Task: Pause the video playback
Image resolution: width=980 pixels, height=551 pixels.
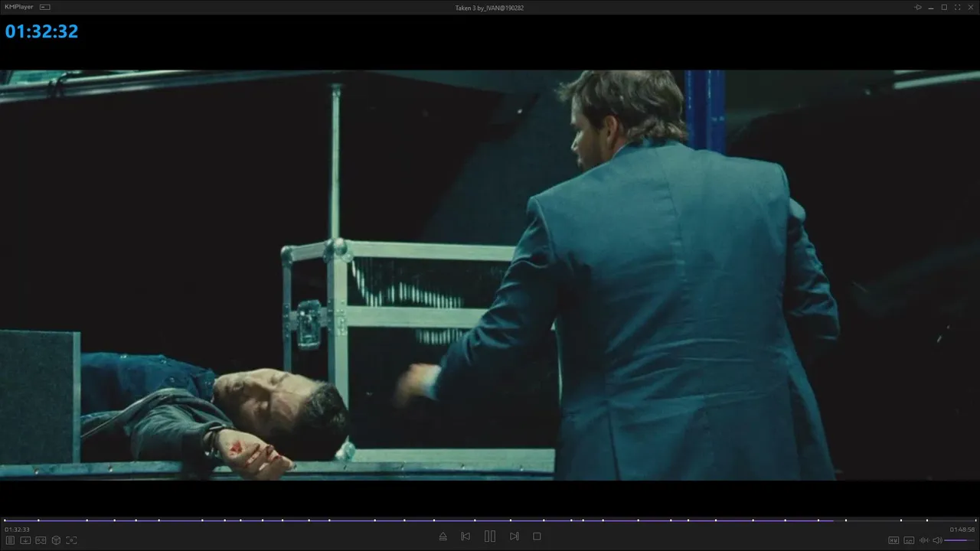Action: (x=490, y=536)
